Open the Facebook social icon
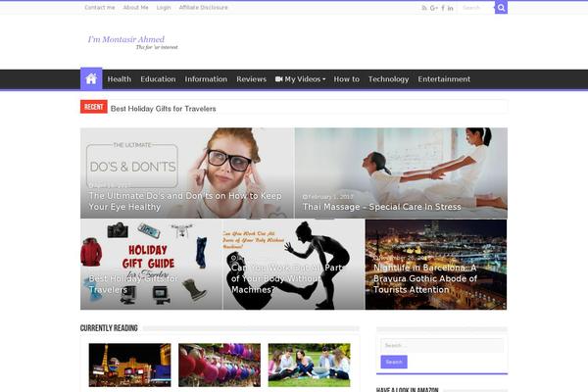Screen dimensions: 588x392 tap(443, 8)
